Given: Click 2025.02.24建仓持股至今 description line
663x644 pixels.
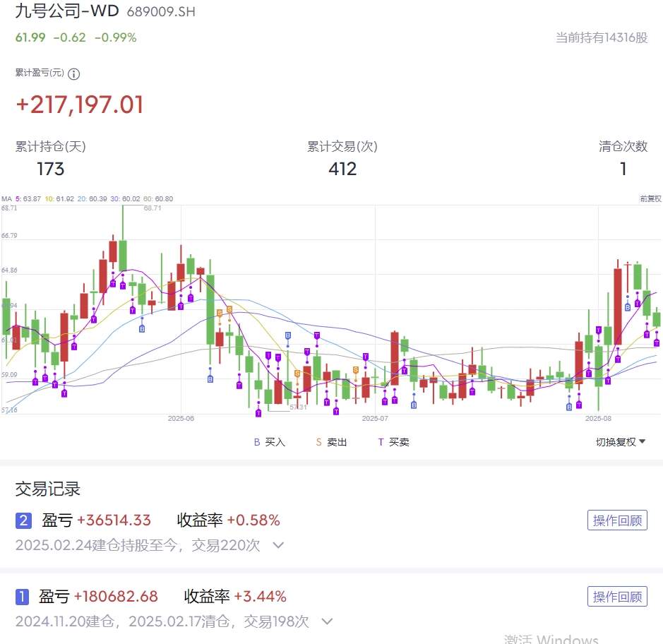Looking at the screenshot, I should pyautogui.click(x=138, y=545).
